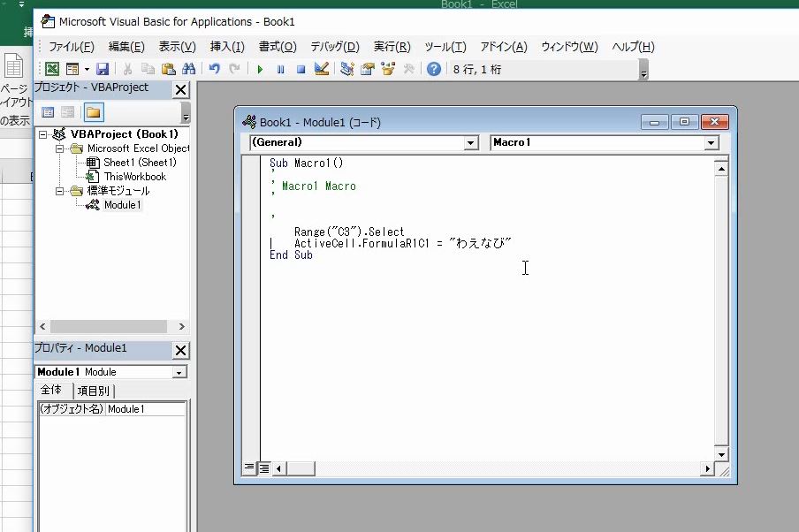
Task: Open Visual Basic Help question mark icon
Action: pos(434,69)
